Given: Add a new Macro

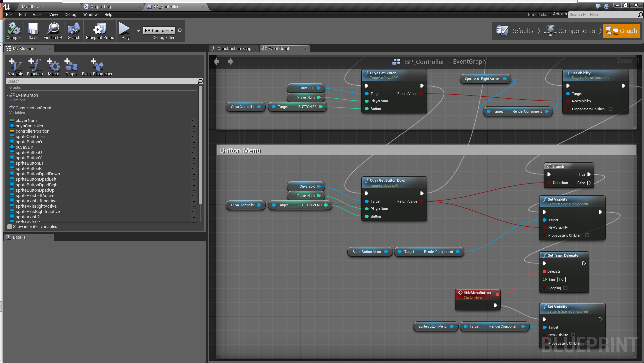Looking at the screenshot, I should (x=53, y=67).
